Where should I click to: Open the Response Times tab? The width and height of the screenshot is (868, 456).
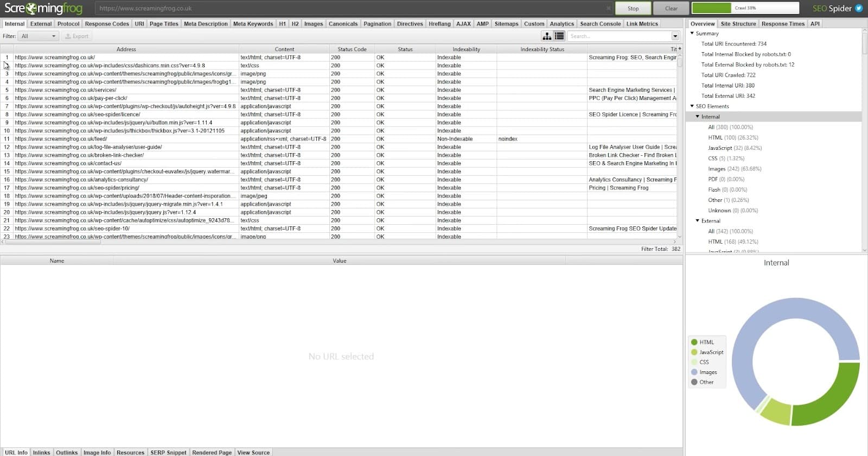[782, 24]
